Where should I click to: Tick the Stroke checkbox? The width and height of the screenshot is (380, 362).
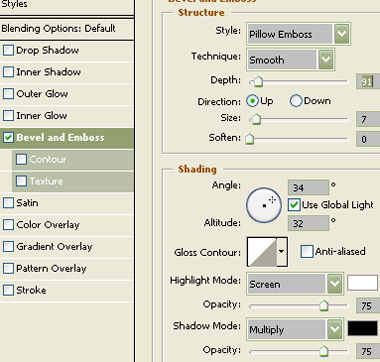coord(8,290)
